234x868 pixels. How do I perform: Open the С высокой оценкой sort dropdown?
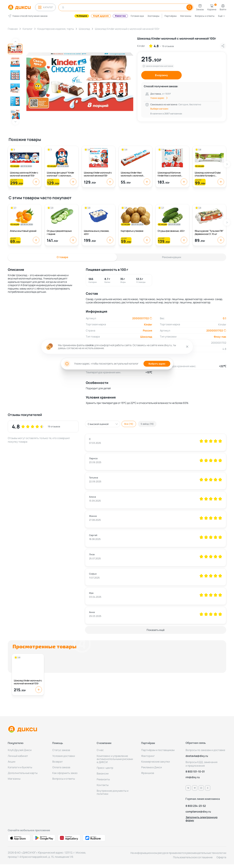(102, 424)
